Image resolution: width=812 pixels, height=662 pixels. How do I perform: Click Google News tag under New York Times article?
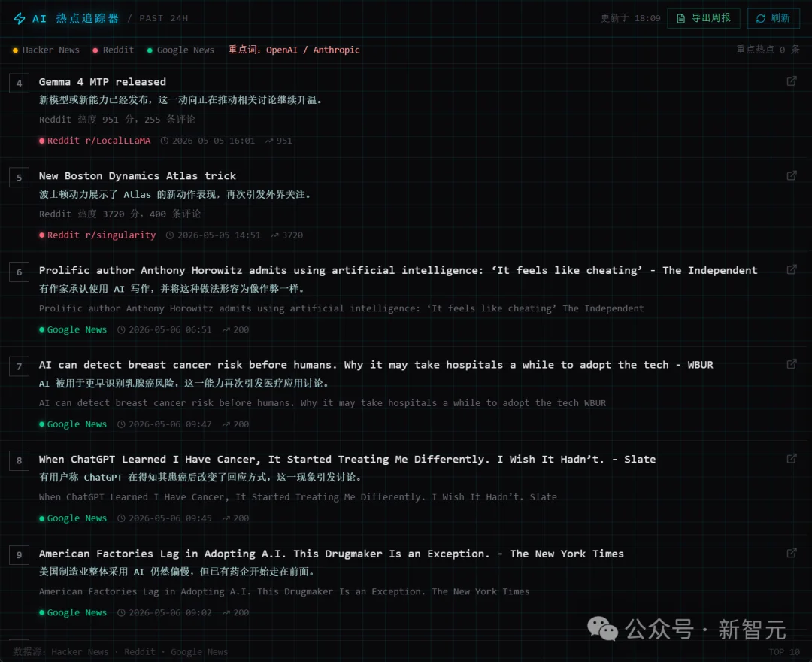pyautogui.click(x=73, y=612)
